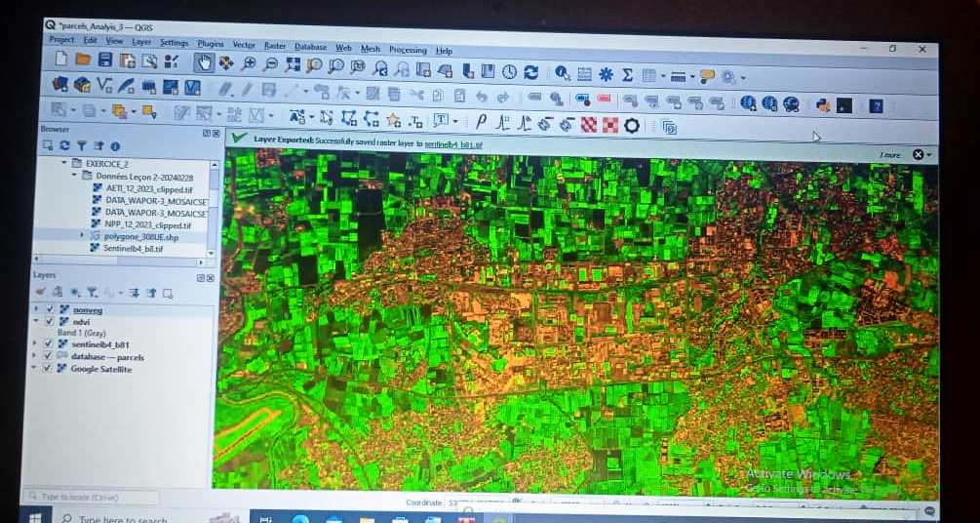The height and width of the screenshot is (523, 980).
Task: Select the Zoom Out magnifier tool
Action: point(270,63)
